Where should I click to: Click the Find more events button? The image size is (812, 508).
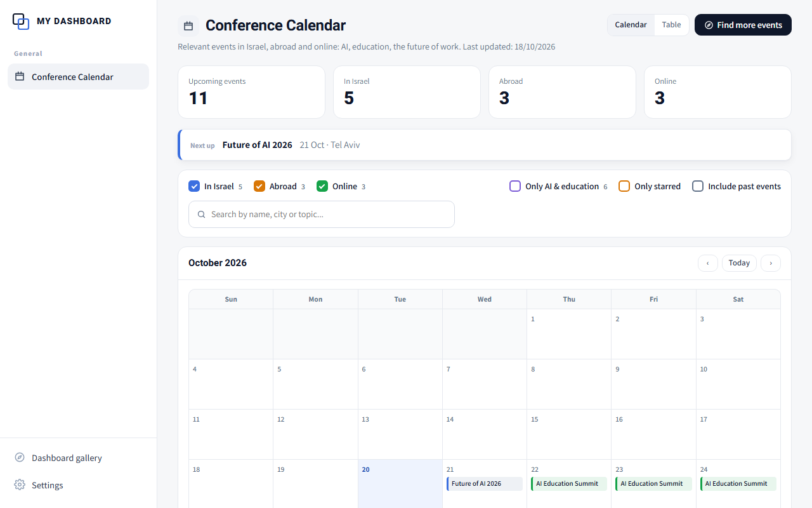pos(743,25)
